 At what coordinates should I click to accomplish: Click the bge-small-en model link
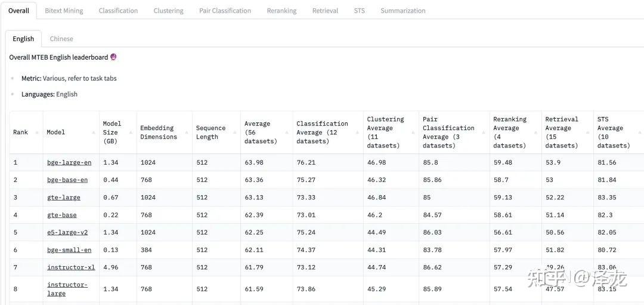click(69, 250)
